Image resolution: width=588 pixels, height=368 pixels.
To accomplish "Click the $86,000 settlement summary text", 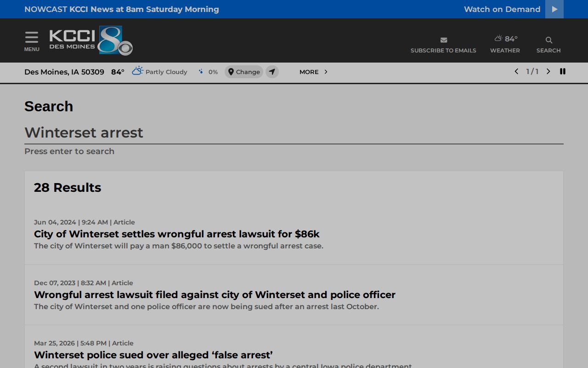I will [179, 246].
